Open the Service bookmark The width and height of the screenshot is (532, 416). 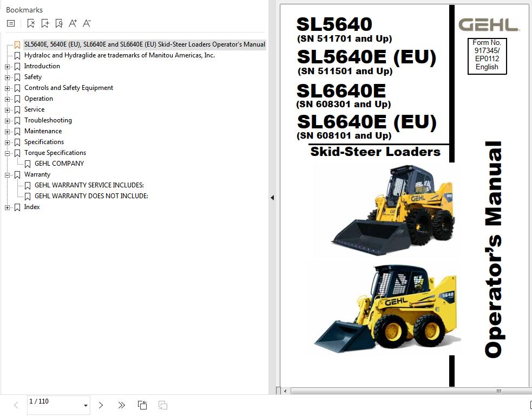[34, 109]
